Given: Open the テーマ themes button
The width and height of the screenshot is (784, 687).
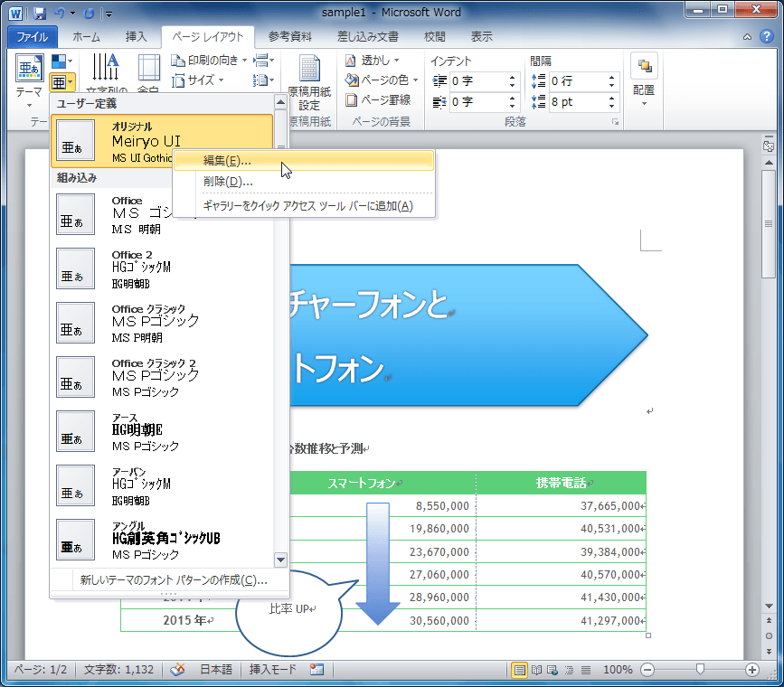Looking at the screenshot, I should (x=29, y=80).
